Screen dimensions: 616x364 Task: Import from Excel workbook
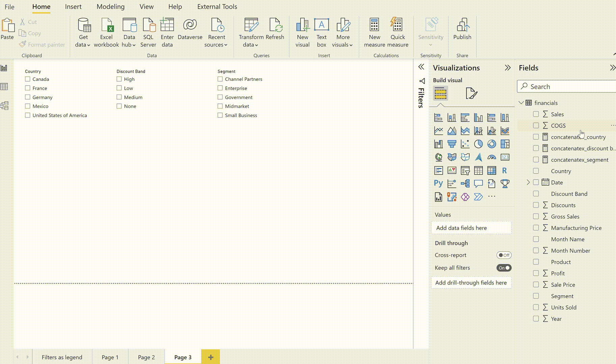[106, 33]
